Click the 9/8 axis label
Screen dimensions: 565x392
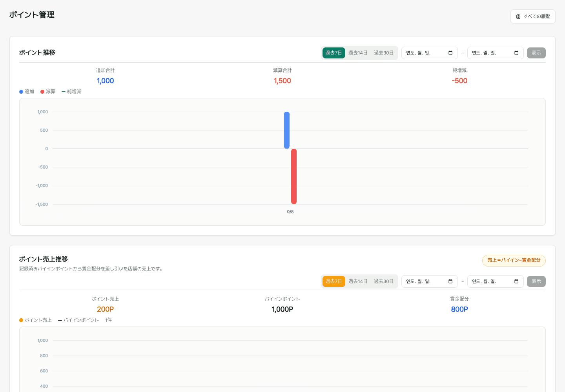coord(290,212)
